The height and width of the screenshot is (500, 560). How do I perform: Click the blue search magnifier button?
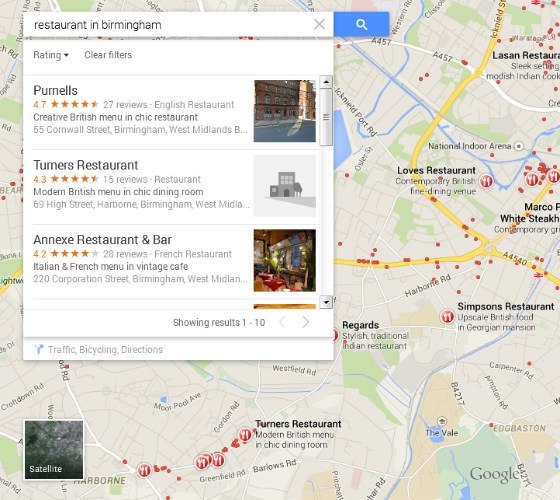tap(361, 24)
